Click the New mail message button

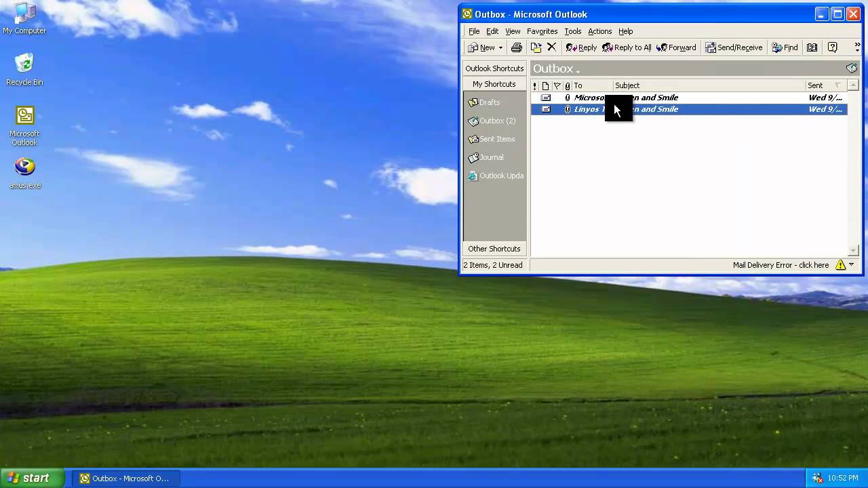click(481, 47)
